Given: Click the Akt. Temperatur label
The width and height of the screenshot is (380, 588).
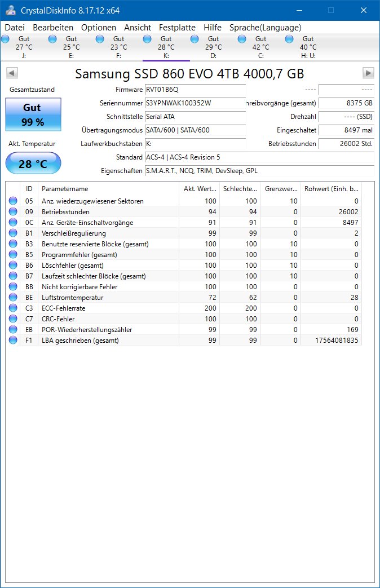Looking at the screenshot, I should tap(32, 144).
